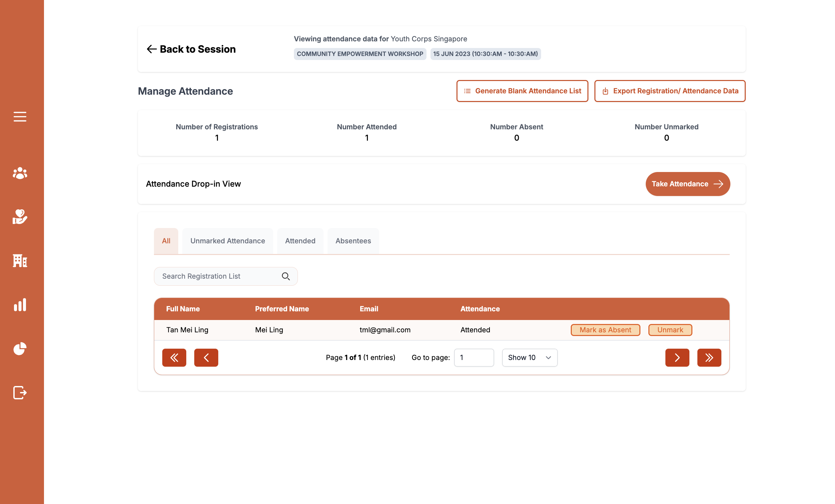Open the bar chart sidebar icon
This screenshot has height=504, width=835.
click(20, 305)
